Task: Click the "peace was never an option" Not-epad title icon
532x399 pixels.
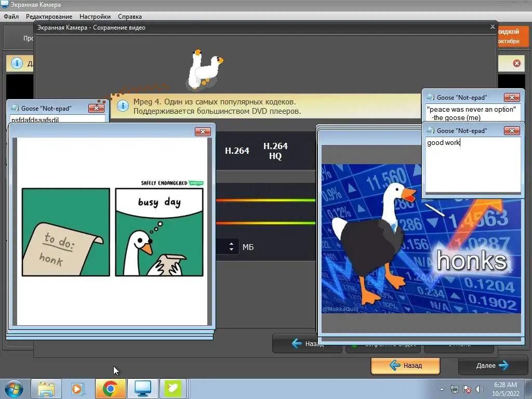Action: coord(431,97)
